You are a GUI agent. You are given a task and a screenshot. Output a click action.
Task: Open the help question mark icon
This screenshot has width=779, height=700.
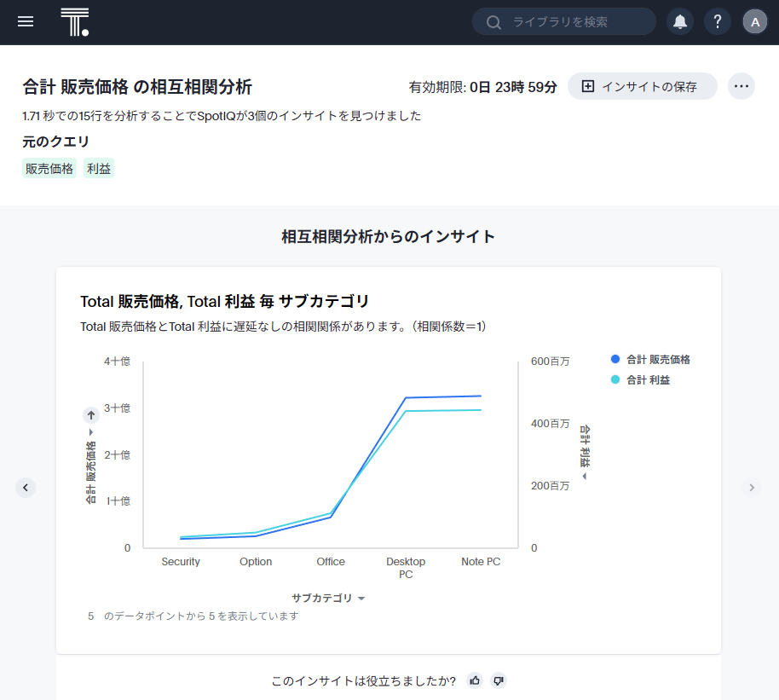718,22
